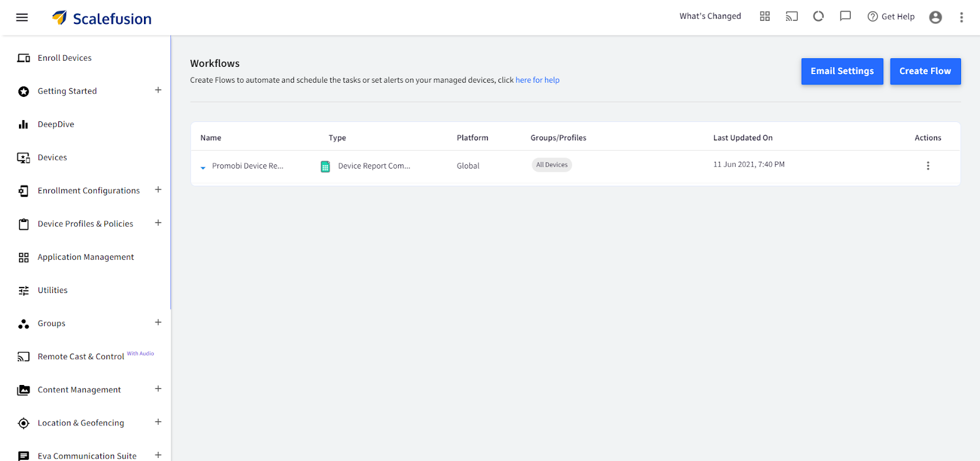This screenshot has width=980, height=461.
Task: Click the Scalefusion logo
Action: 102,18
